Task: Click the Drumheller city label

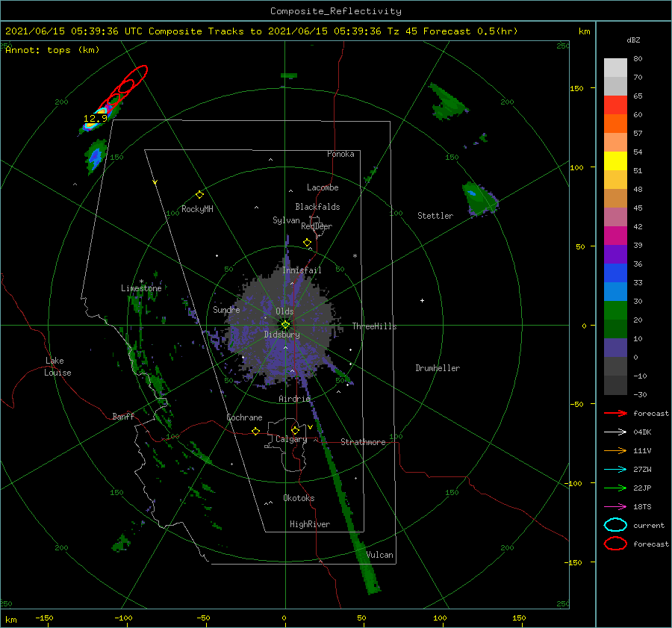Action: [438, 368]
